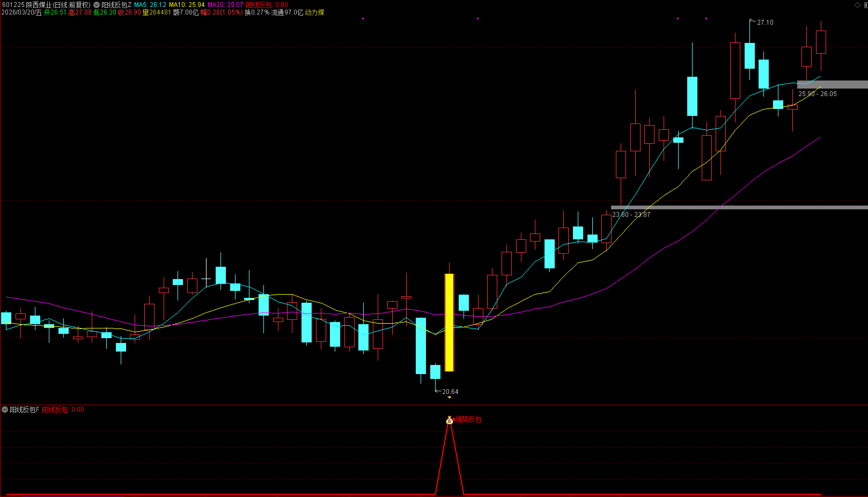Select the gray gap bar above 25.90 - 26.05
The height and width of the screenshot is (497, 868).
pos(833,84)
